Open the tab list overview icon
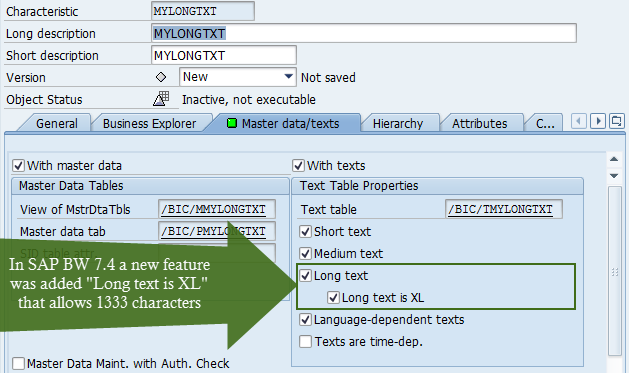This screenshot has width=629, height=373. (x=617, y=121)
